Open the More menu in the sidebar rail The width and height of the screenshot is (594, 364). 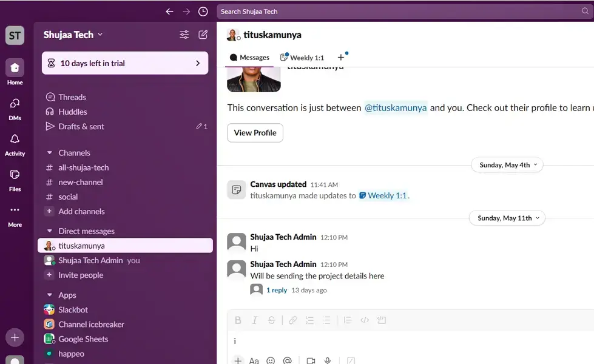15,217
